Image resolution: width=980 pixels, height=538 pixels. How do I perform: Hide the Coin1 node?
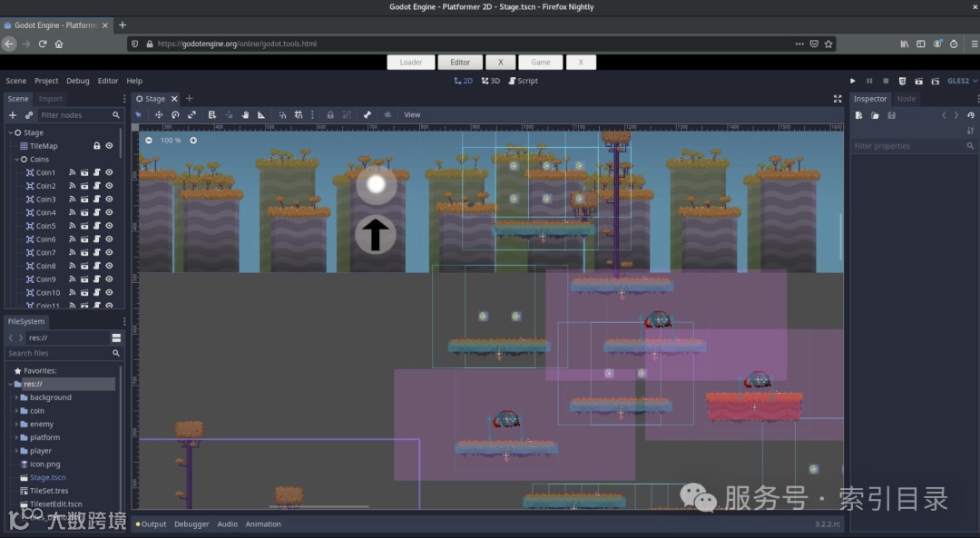110,172
